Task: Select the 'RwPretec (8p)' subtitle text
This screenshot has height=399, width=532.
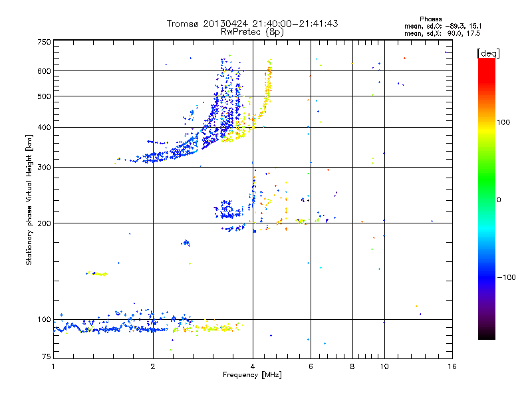Action: point(252,32)
